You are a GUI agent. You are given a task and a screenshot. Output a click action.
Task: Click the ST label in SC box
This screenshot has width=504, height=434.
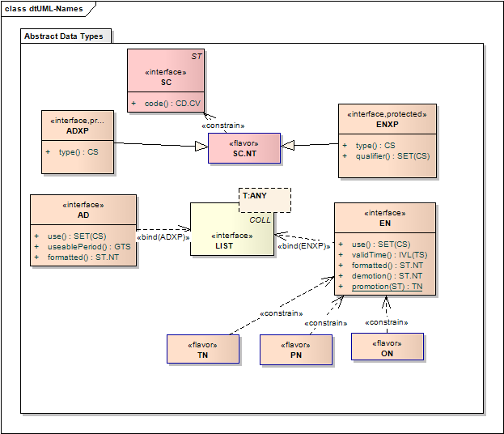[x=197, y=57]
